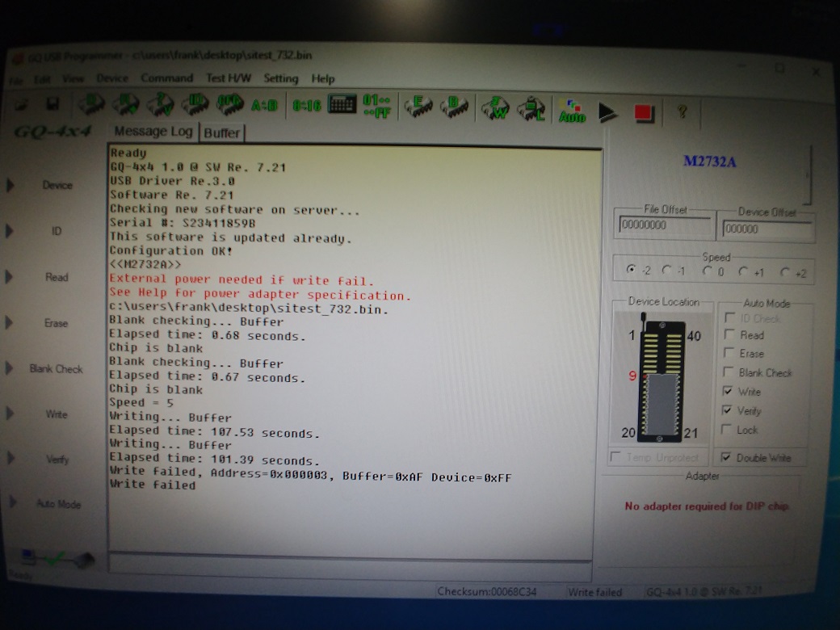The image size is (840, 630).
Task: Click the green Auto toolbar icon
Action: pyautogui.click(x=572, y=111)
